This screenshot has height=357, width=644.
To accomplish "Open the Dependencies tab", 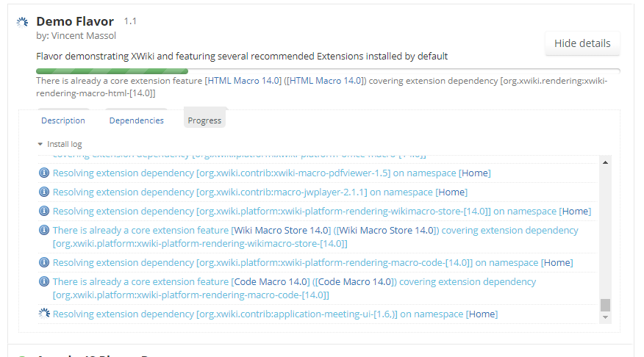I will (x=136, y=120).
